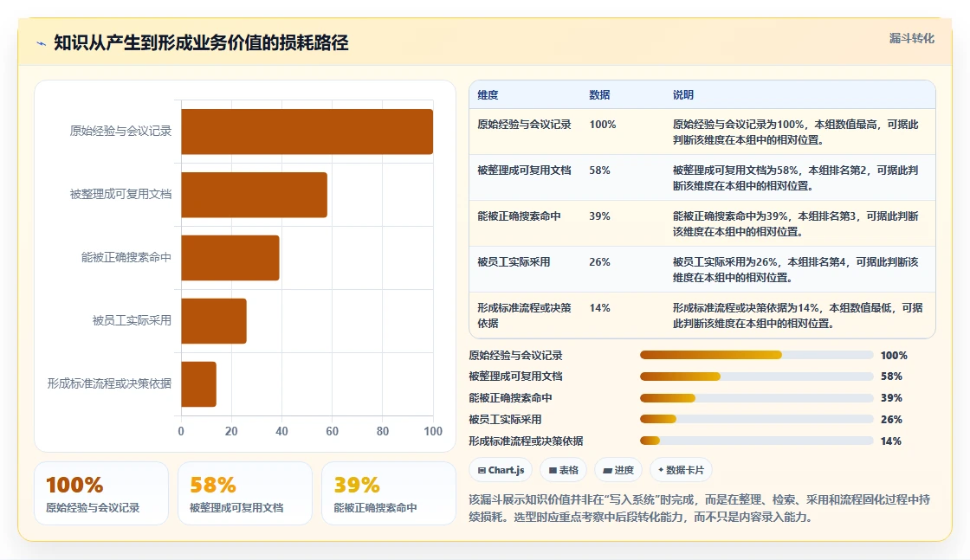The image size is (970, 560).
Task: Click the 数据 column header
Action: coord(599,94)
